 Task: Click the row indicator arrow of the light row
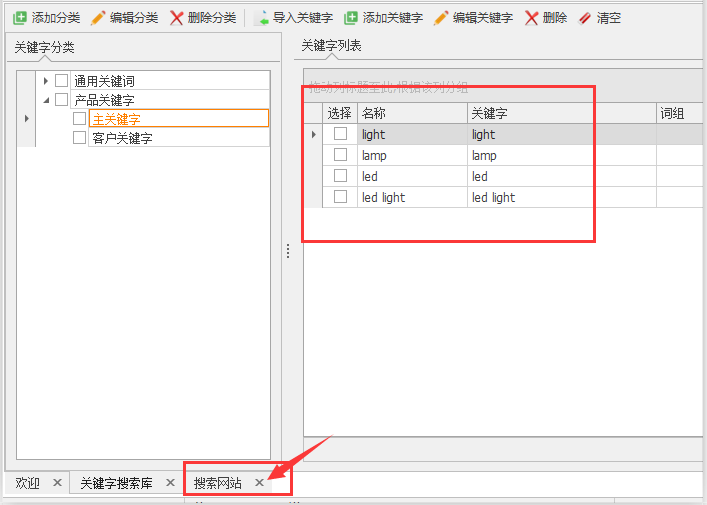[314, 134]
